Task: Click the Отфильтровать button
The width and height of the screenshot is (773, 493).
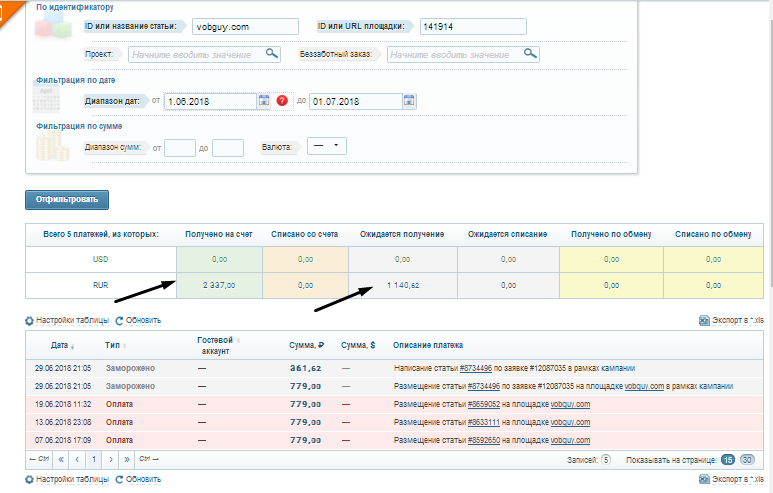Action: click(x=67, y=200)
